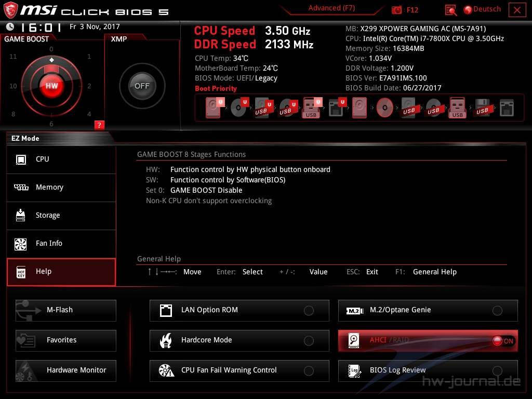
Task: Turn on the XMP profile button
Action: coord(142,86)
